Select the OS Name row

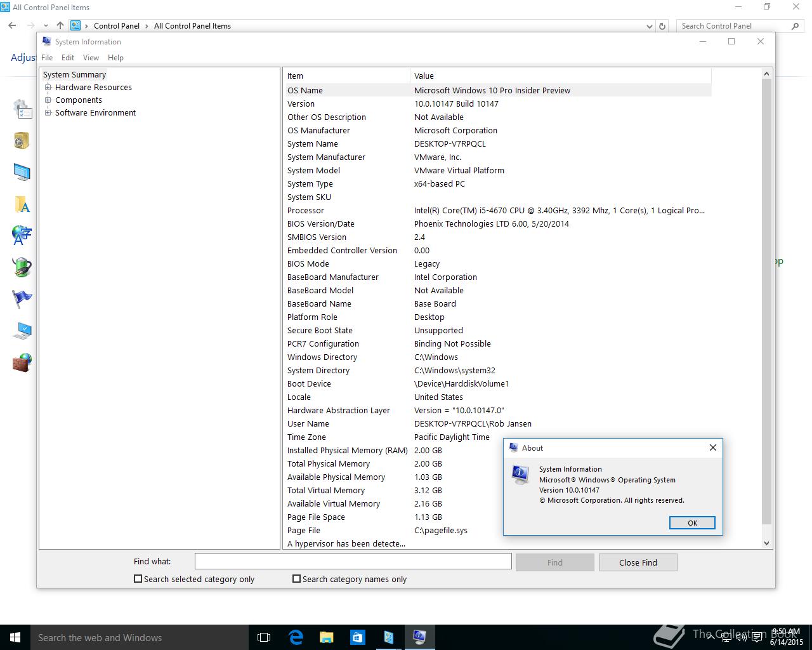[x=497, y=90]
